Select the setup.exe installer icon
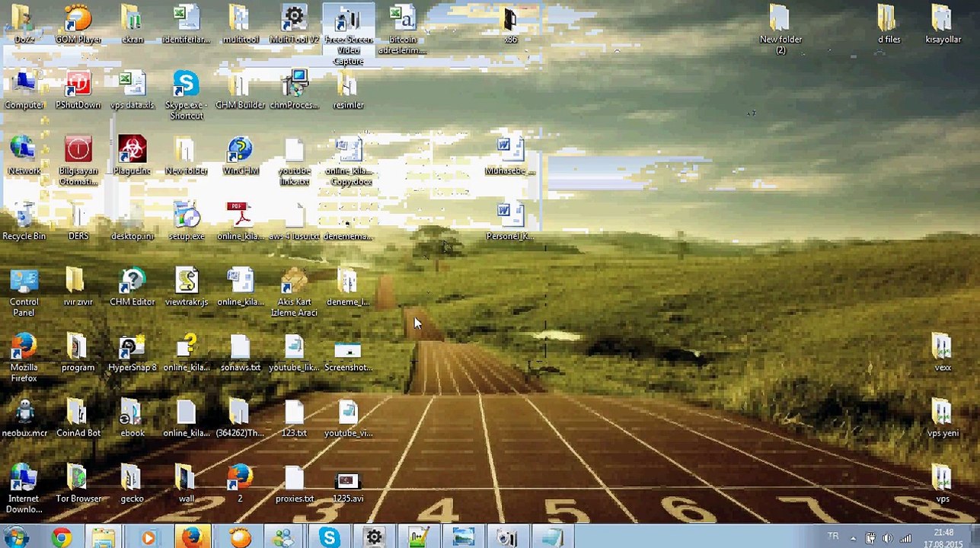980x548 pixels. 187,221
